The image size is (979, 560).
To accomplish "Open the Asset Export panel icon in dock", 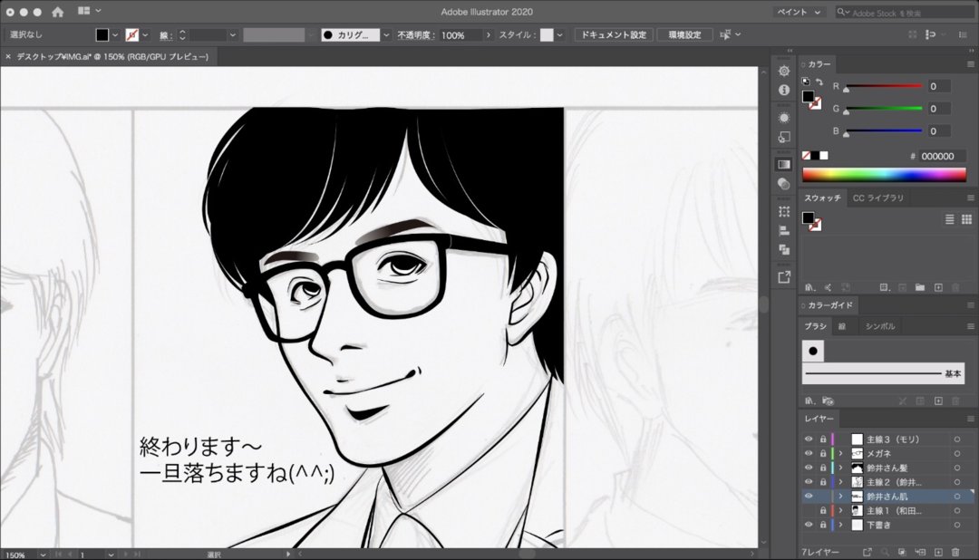I will pos(784,277).
